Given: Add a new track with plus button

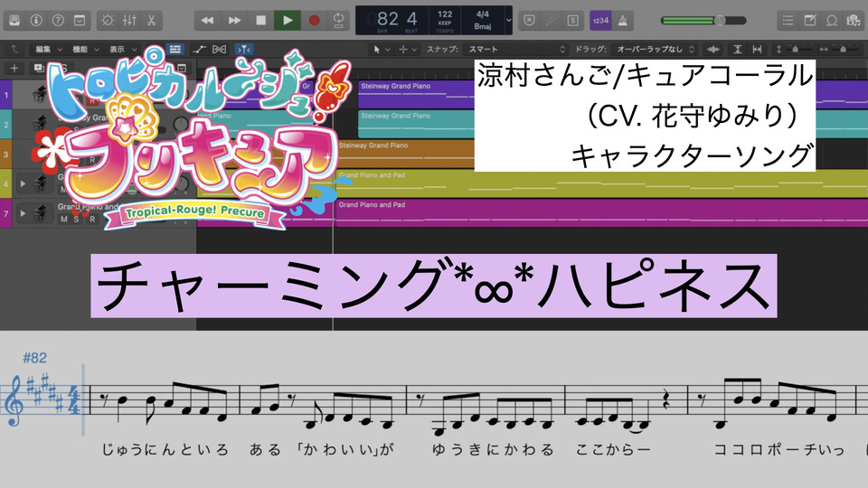Looking at the screenshot, I should [14, 68].
